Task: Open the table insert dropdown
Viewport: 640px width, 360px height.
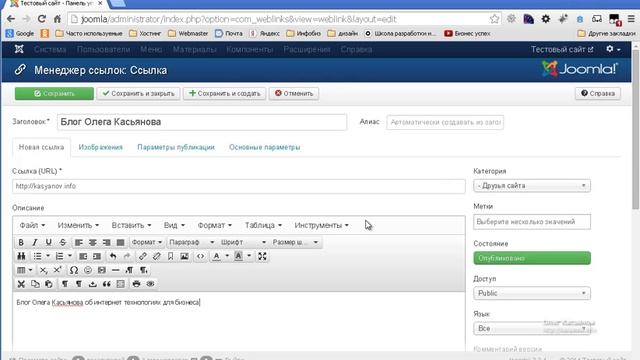Action: click(x=24, y=270)
